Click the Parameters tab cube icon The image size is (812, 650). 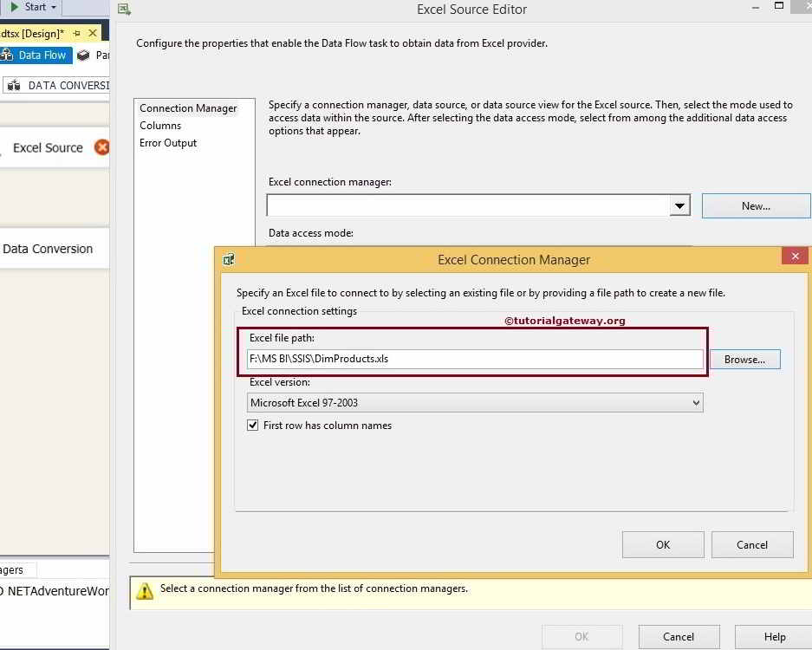point(82,54)
